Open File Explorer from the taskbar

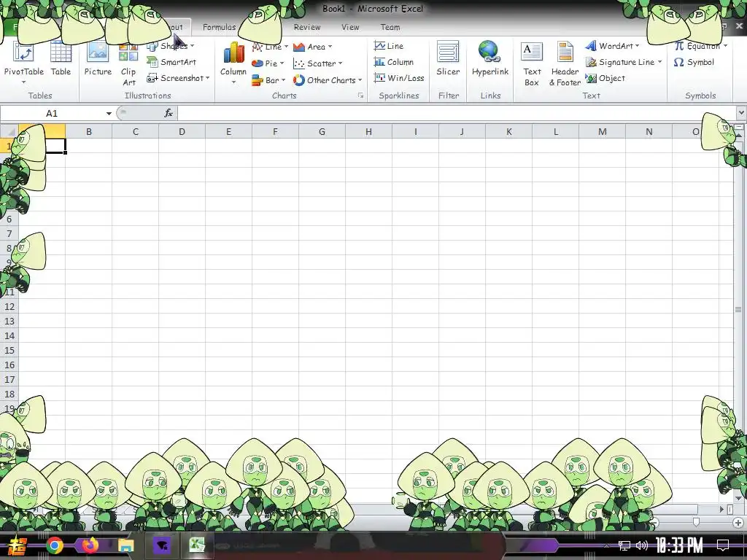(125, 545)
